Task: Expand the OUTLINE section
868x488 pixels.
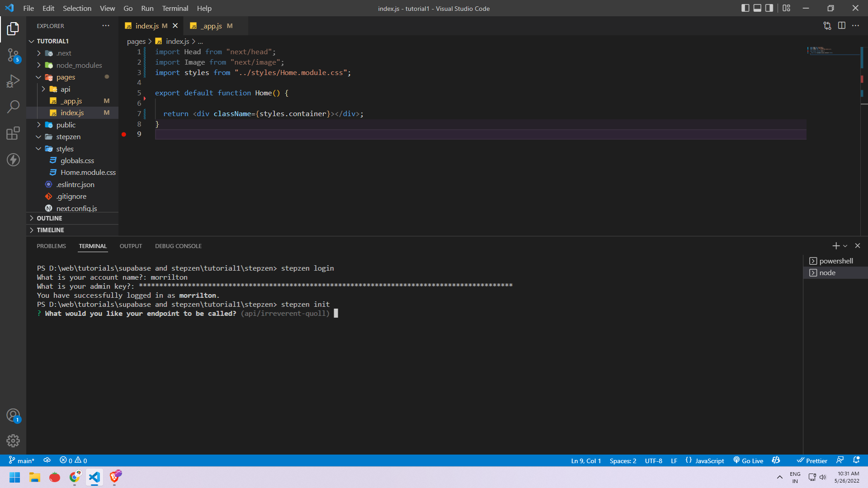Action: pos(49,218)
